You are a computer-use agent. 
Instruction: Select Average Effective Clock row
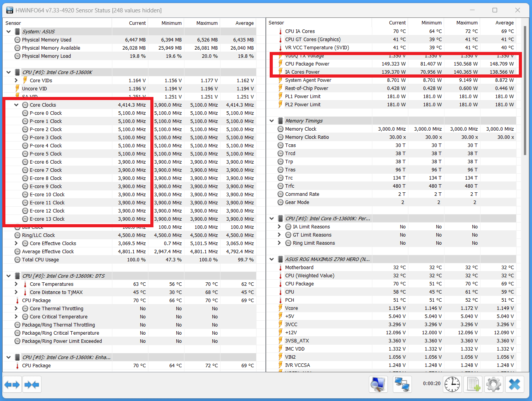coord(129,252)
